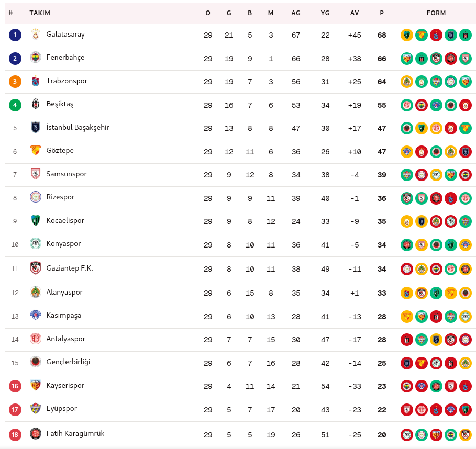476x449 pixels.
Task: Click the AV column header
Action: point(355,13)
